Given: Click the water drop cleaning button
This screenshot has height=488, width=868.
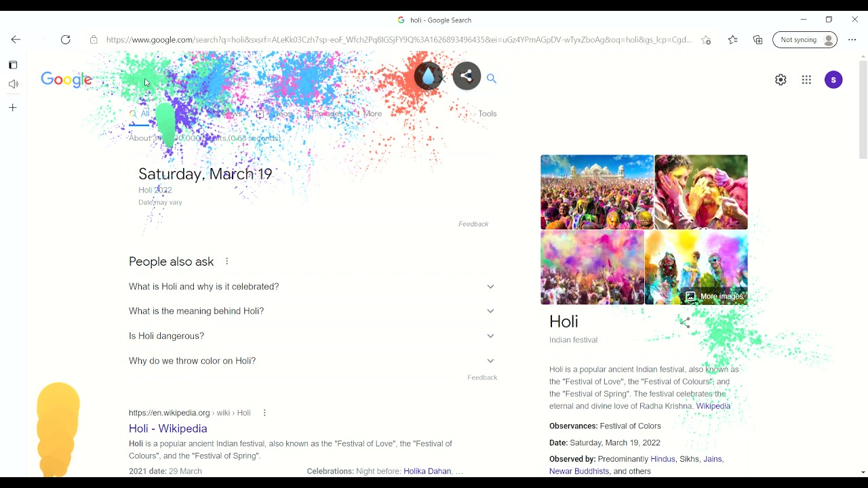Looking at the screenshot, I should coord(428,77).
